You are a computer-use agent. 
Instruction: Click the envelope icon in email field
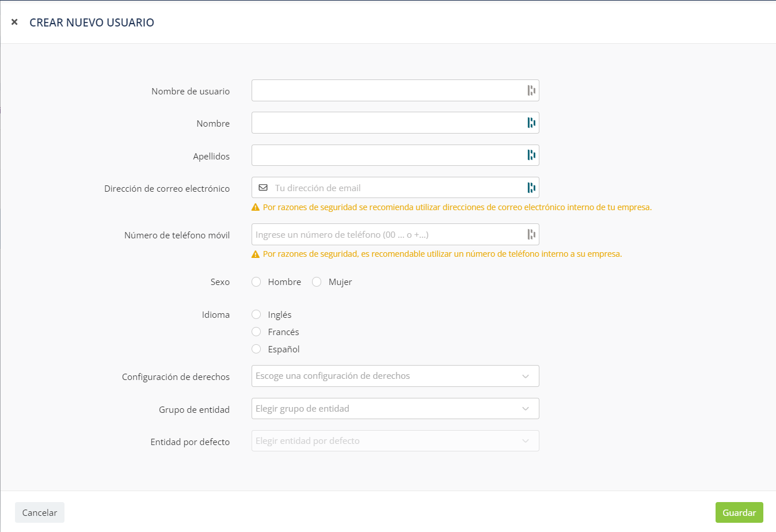(x=263, y=188)
